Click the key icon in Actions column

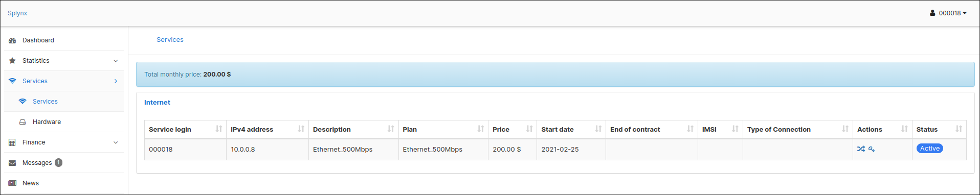872,149
